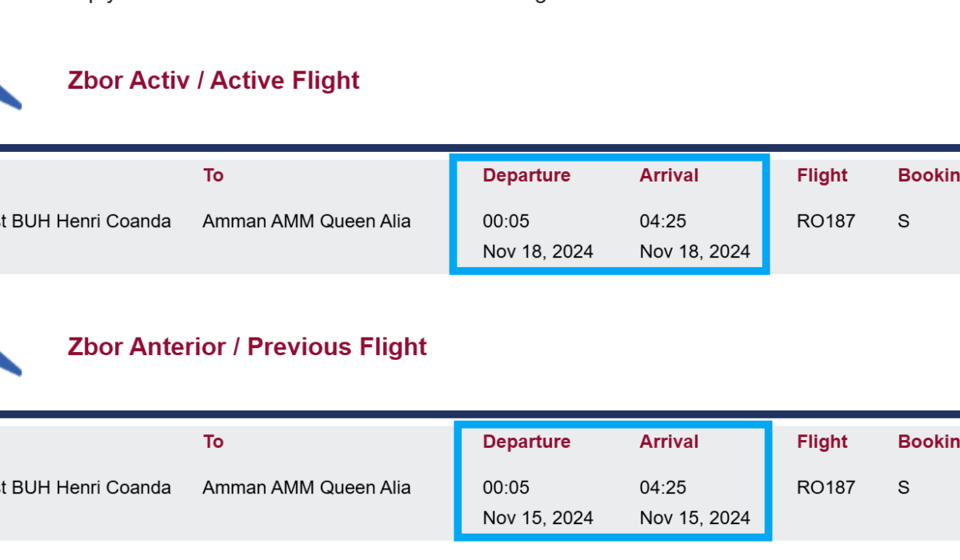The height and width of the screenshot is (560, 960).
Task: Click the Nov 18, 2024 departure date
Action: (538, 252)
